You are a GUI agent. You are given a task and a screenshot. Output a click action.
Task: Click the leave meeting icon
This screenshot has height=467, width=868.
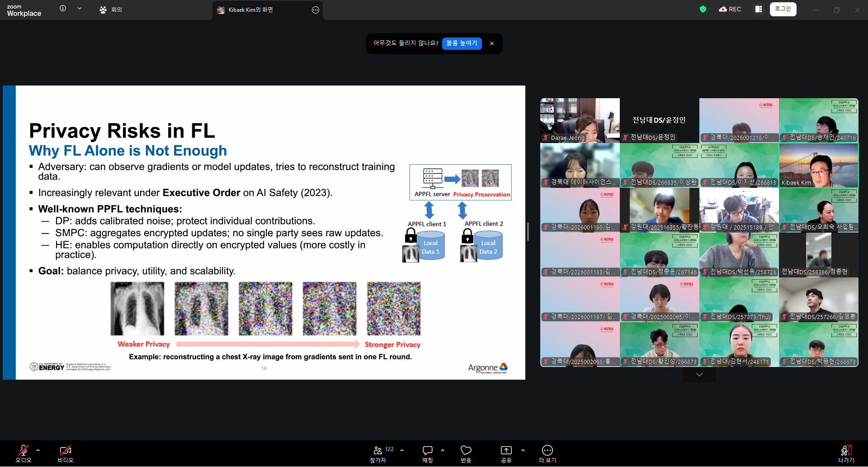coord(846,453)
